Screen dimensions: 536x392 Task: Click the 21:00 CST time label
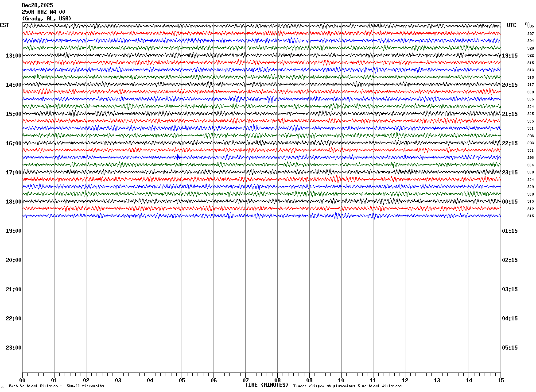14,289
